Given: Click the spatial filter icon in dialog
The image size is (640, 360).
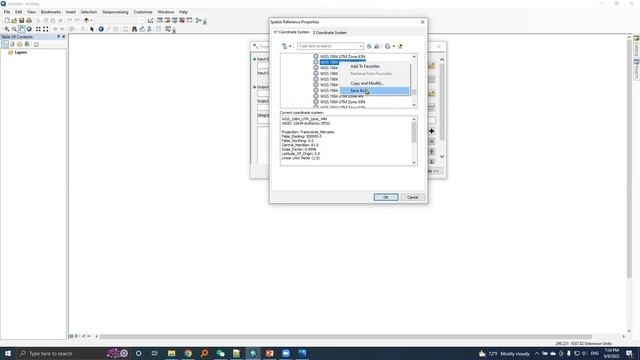Looking at the screenshot, I should point(284,46).
